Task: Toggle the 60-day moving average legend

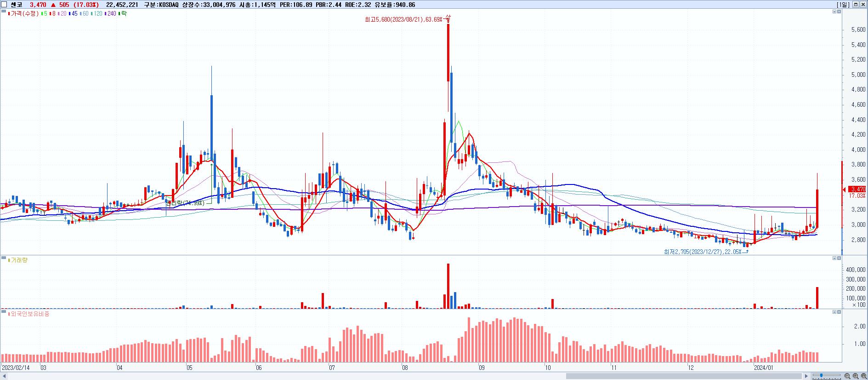Action: 85,14
